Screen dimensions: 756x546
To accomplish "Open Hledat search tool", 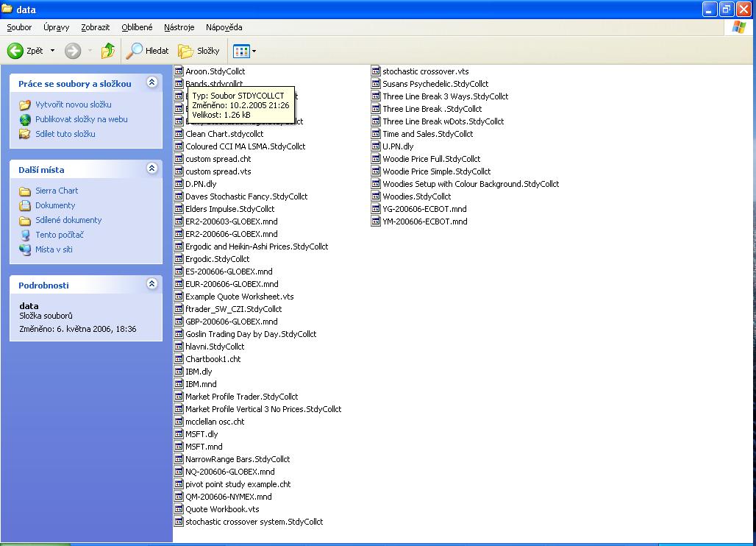I will (x=147, y=51).
